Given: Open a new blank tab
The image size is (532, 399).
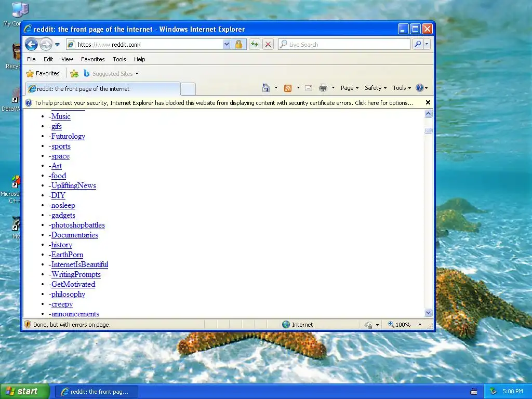Looking at the screenshot, I should 188,89.
